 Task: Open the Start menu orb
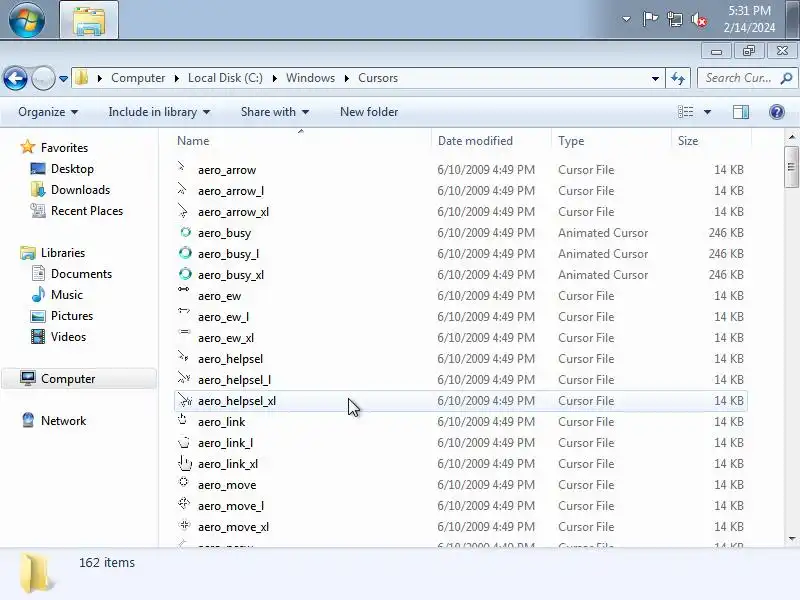27,20
